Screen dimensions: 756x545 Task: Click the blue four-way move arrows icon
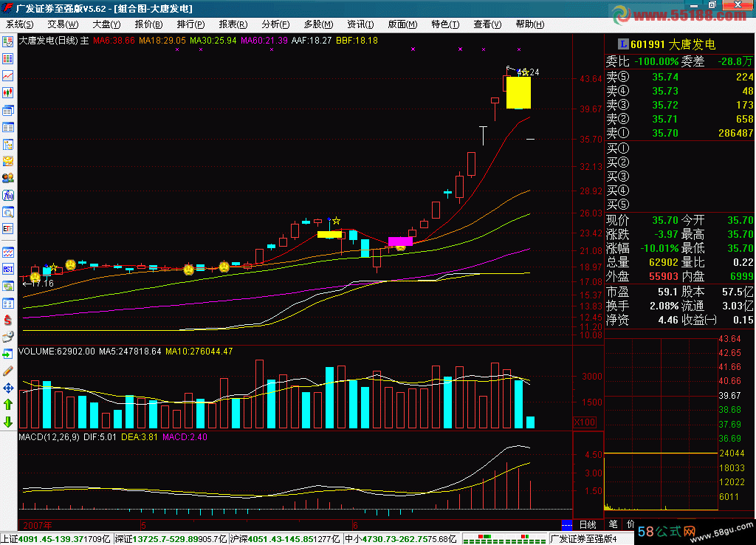(7, 388)
